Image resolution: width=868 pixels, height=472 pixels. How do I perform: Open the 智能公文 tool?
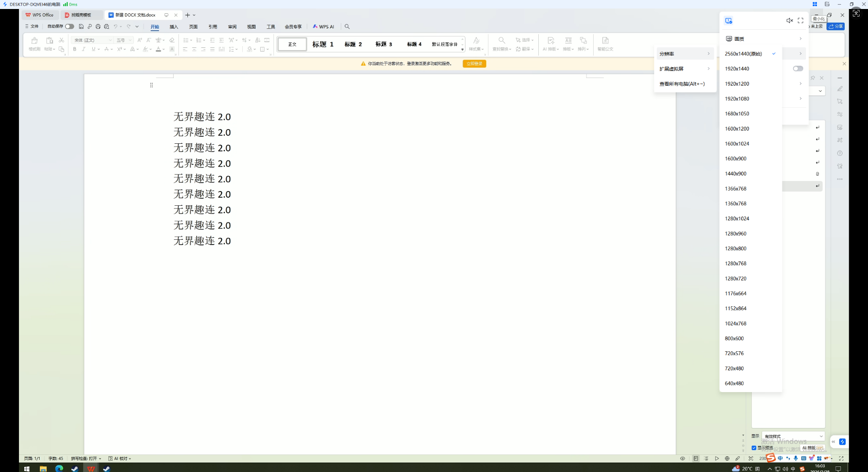605,44
